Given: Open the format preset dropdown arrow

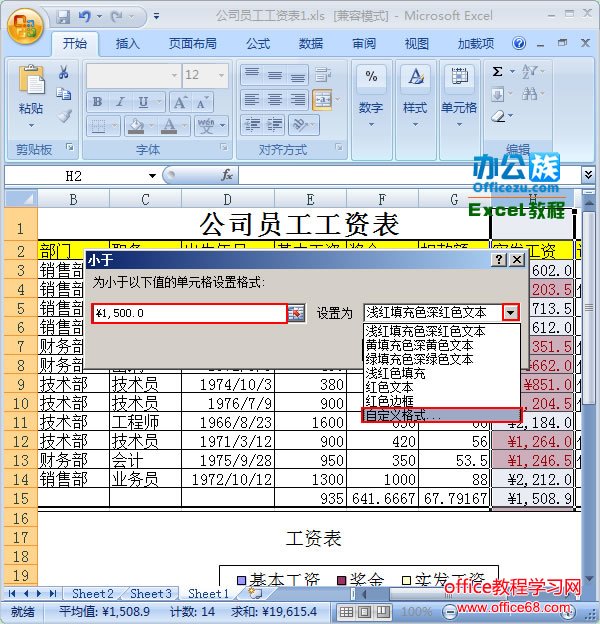Looking at the screenshot, I should coord(510,312).
